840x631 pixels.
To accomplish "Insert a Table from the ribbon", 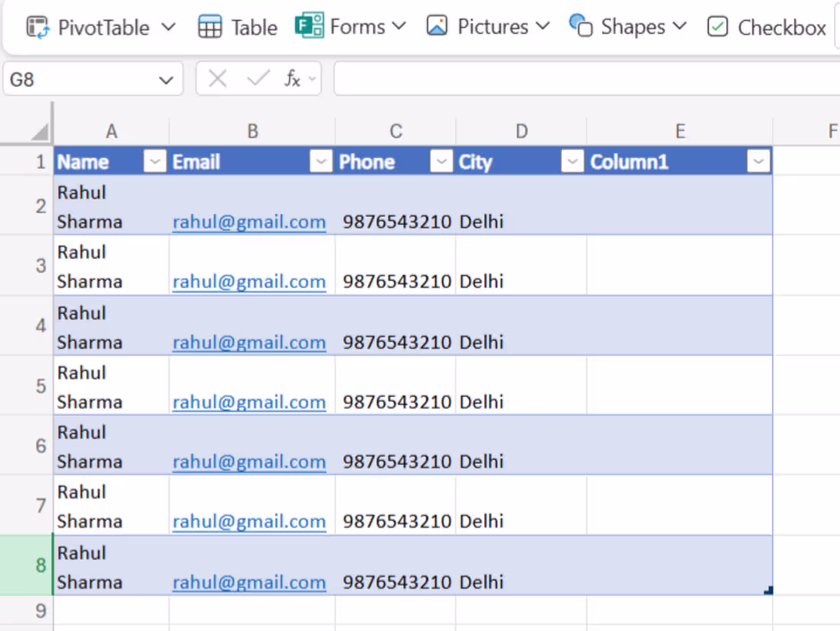I will click(x=210, y=28).
